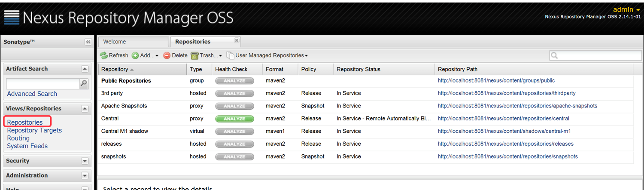Image resolution: width=644 pixels, height=190 pixels.
Task: Click Analyze button for releases row
Action: point(234,144)
